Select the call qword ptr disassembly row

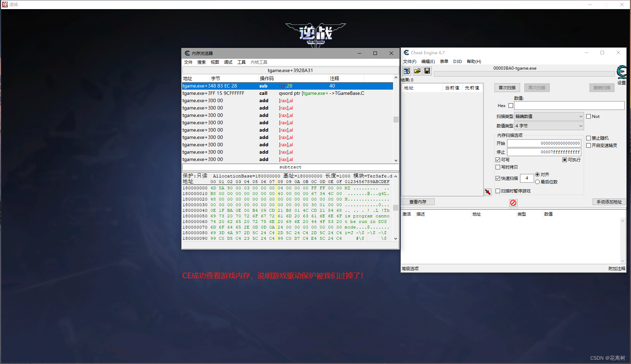pos(287,93)
